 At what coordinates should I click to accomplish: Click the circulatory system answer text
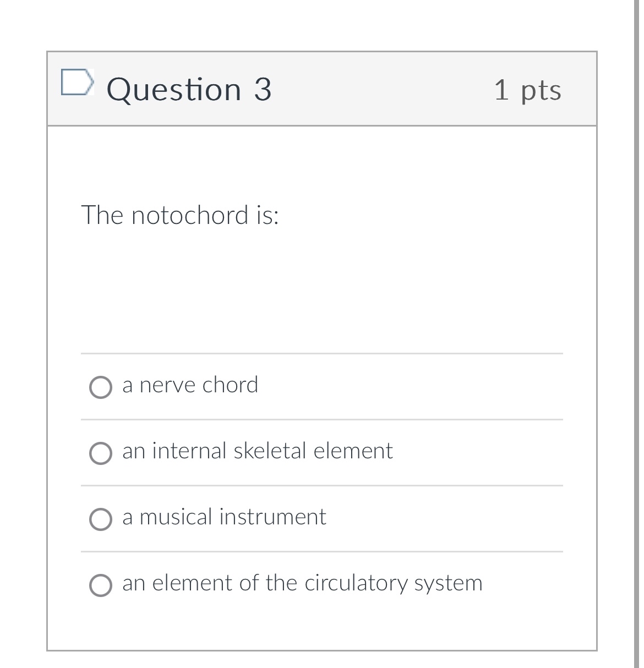pos(303,583)
